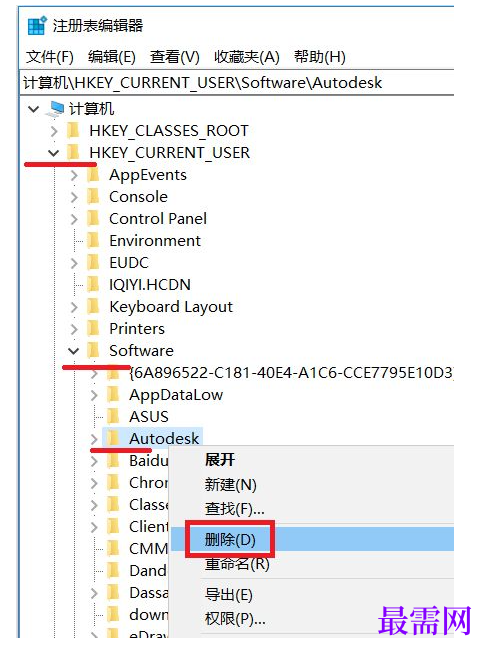Select the Printers key label

tap(137, 328)
